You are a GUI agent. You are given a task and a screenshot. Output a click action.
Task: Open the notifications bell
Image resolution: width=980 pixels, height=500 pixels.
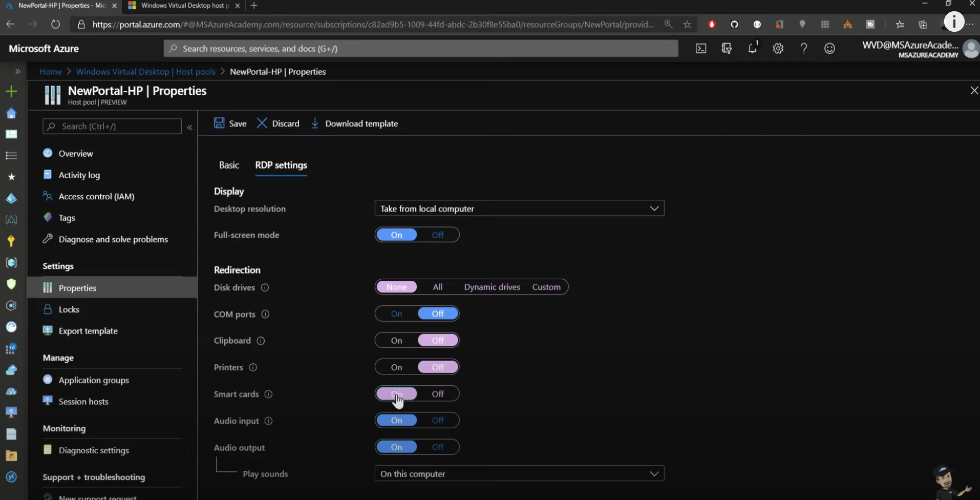[x=752, y=49]
